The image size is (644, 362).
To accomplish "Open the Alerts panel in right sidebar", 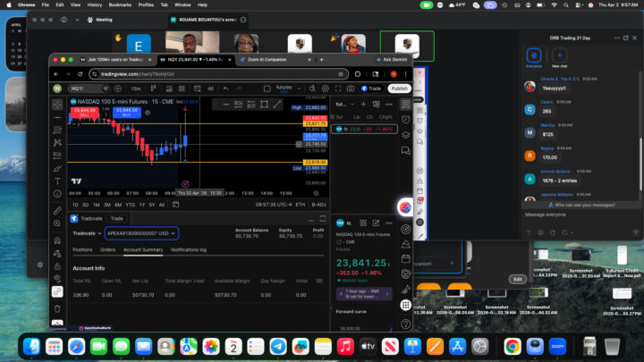I will 406,120.
